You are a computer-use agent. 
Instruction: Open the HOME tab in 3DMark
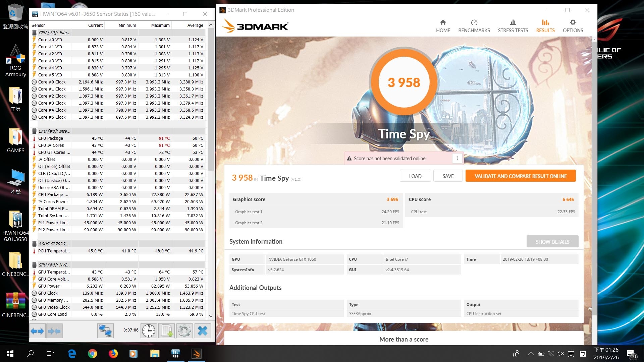(443, 26)
